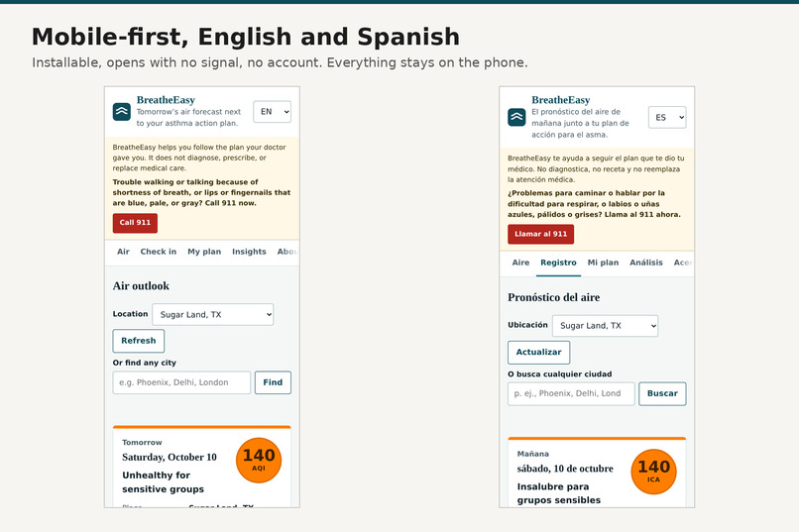799x532 pixels.
Task: Open the ES language dropdown
Action: 667,118
